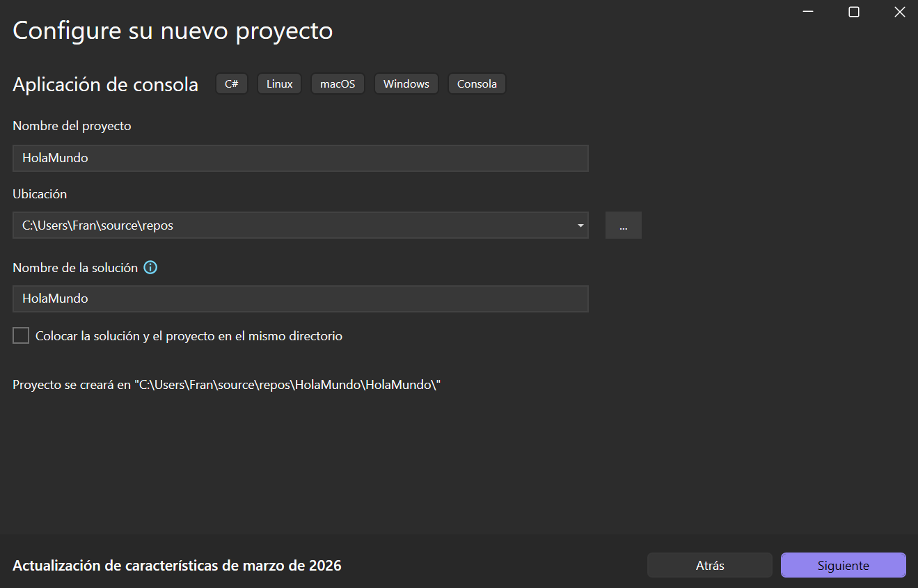Click the Siguiente button to continue
Image resolution: width=918 pixels, height=588 pixels.
[843, 564]
